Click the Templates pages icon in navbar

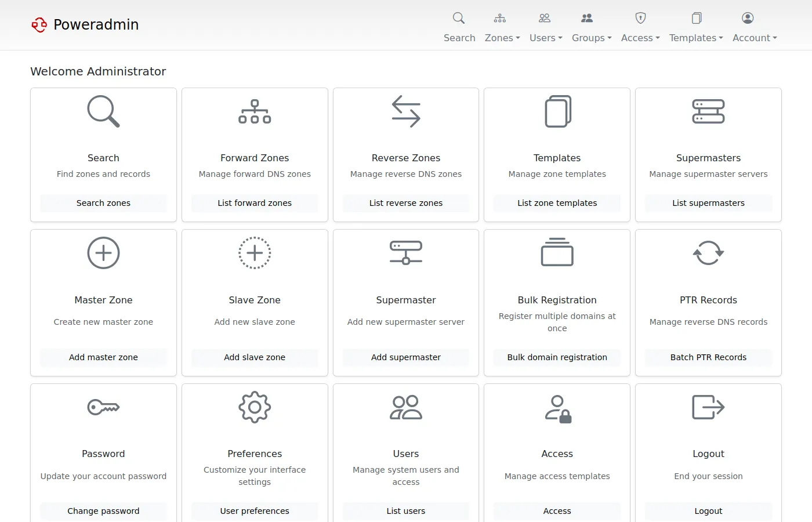pos(697,18)
